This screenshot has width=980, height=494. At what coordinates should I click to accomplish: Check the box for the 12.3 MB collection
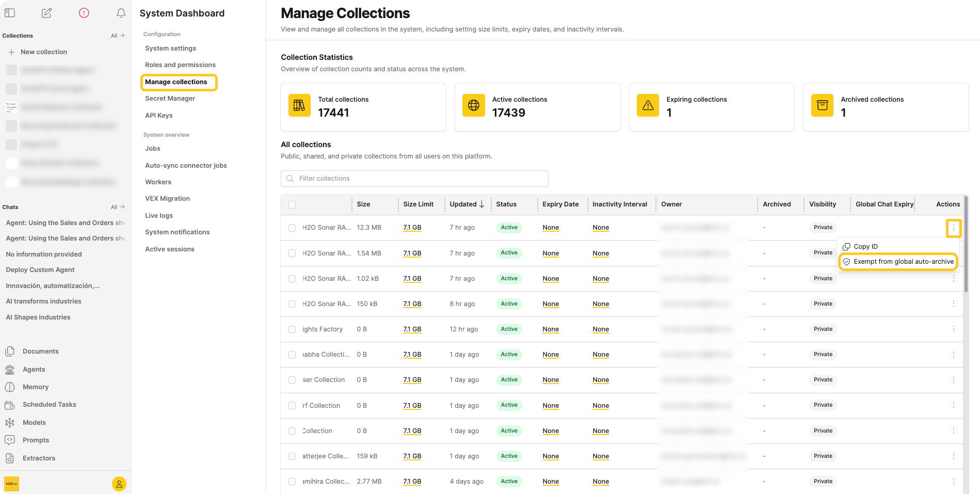(292, 228)
